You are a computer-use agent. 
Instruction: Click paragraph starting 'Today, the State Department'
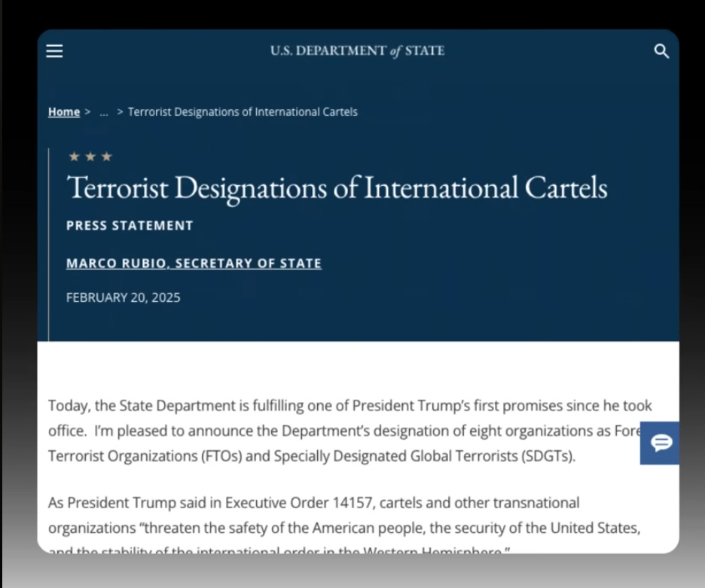[x=349, y=431]
